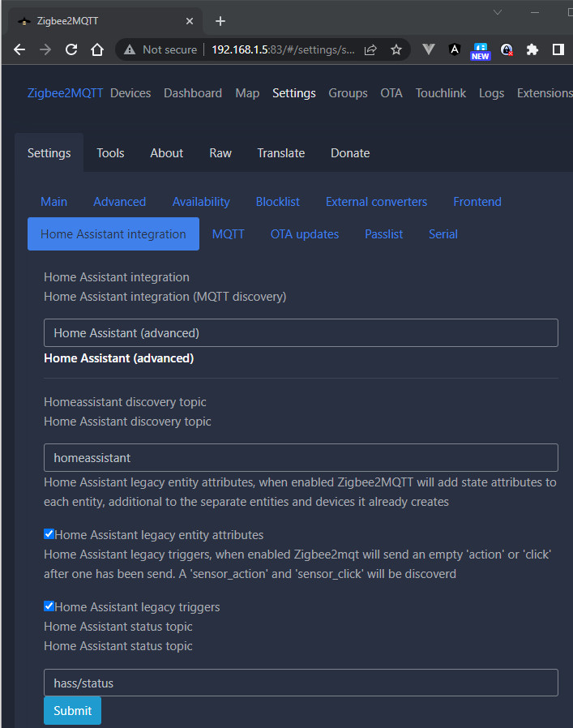Reload the Zigbee2MQTT page
This screenshot has width=573, height=728.
click(71, 49)
